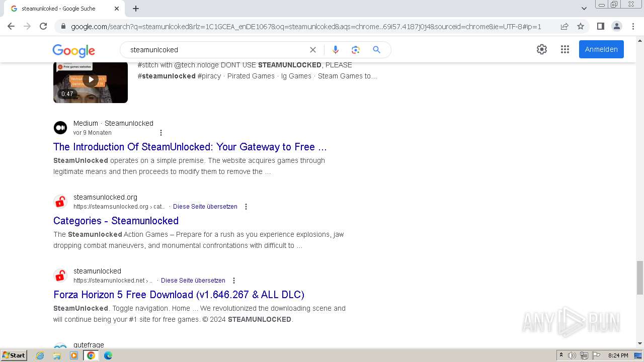Click the steamsunlocked.org site name
This screenshot has width=644, height=362.
tap(105, 197)
